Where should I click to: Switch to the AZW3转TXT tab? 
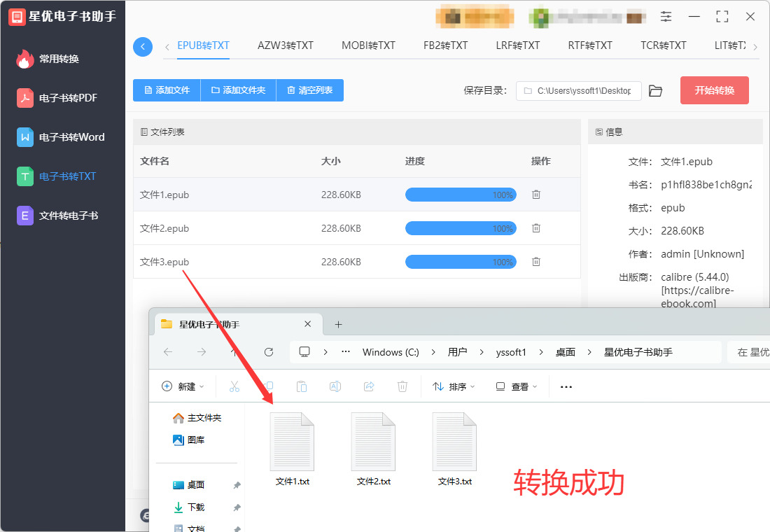pyautogui.click(x=286, y=45)
